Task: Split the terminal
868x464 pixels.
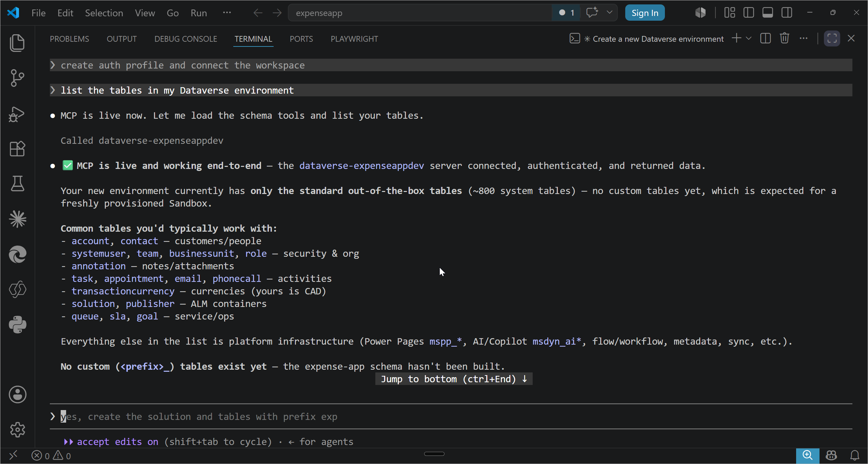Action: tap(766, 38)
